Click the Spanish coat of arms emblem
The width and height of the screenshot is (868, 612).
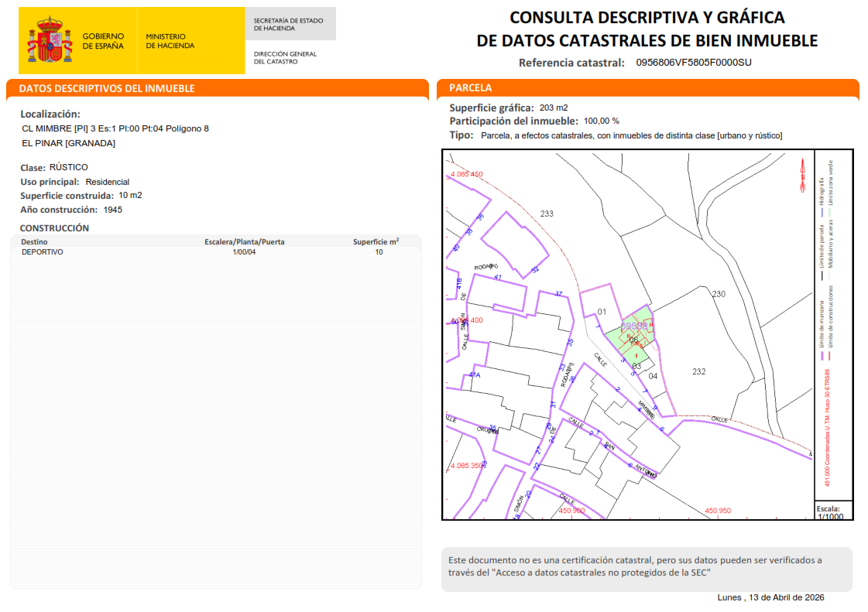(x=50, y=40)
